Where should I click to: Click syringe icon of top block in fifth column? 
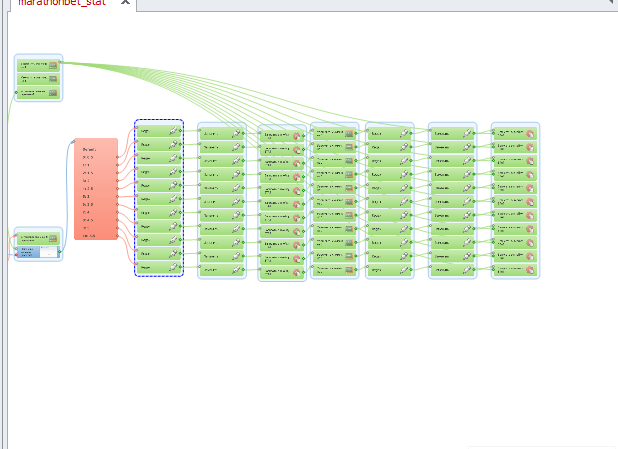point(404,134)
